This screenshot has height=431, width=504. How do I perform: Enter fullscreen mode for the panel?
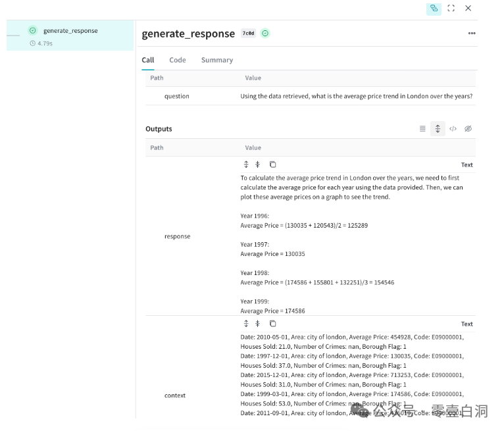[451, 9]
